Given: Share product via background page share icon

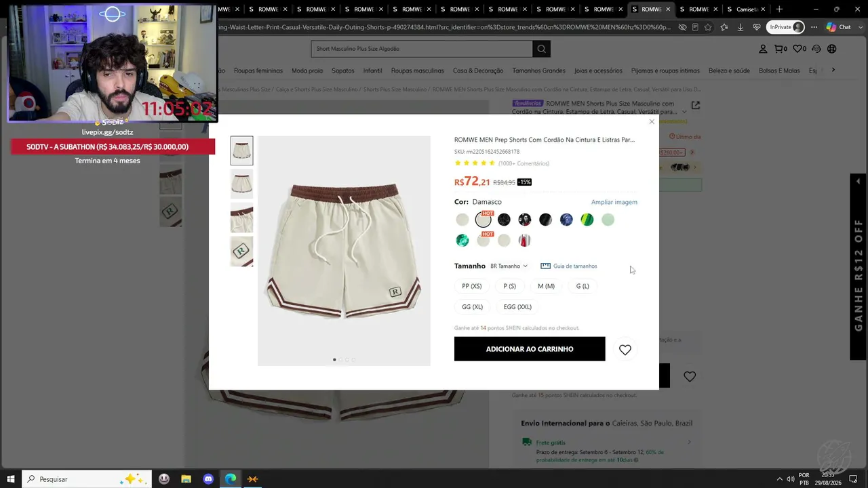Looking at the screenshot, I should (695, 106).
